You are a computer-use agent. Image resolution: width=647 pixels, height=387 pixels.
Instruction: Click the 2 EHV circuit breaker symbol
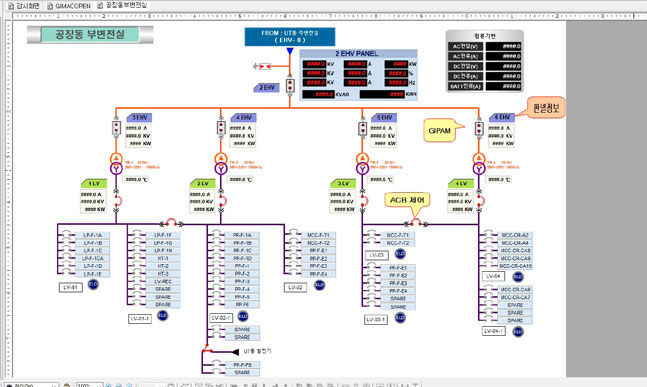[x=290, y=86]
